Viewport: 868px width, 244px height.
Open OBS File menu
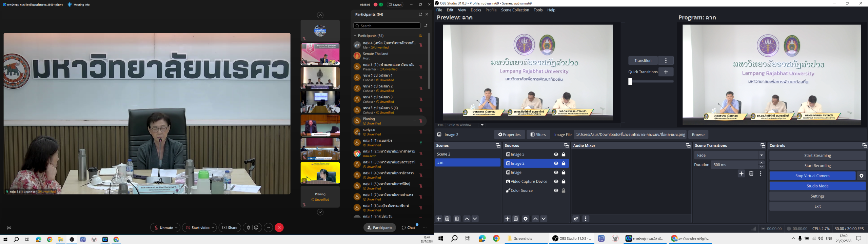[x=439, y=10]
